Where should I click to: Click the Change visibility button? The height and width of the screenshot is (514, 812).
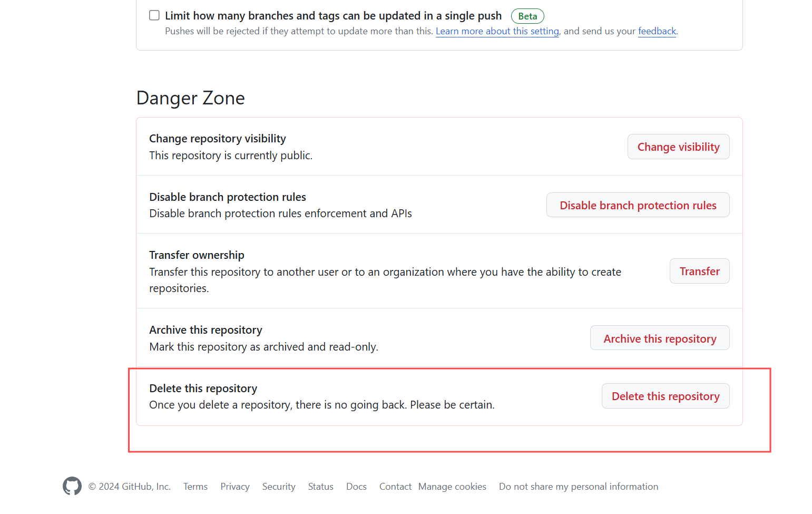678,147
